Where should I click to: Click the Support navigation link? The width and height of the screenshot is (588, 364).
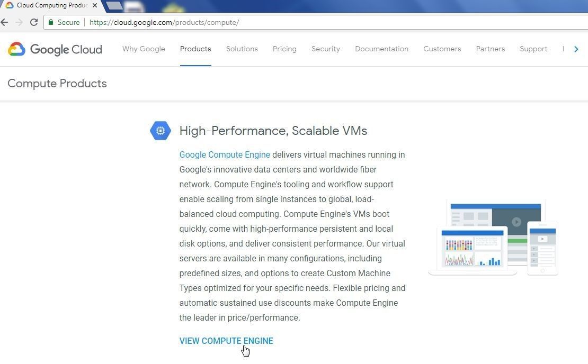point(533,49)
